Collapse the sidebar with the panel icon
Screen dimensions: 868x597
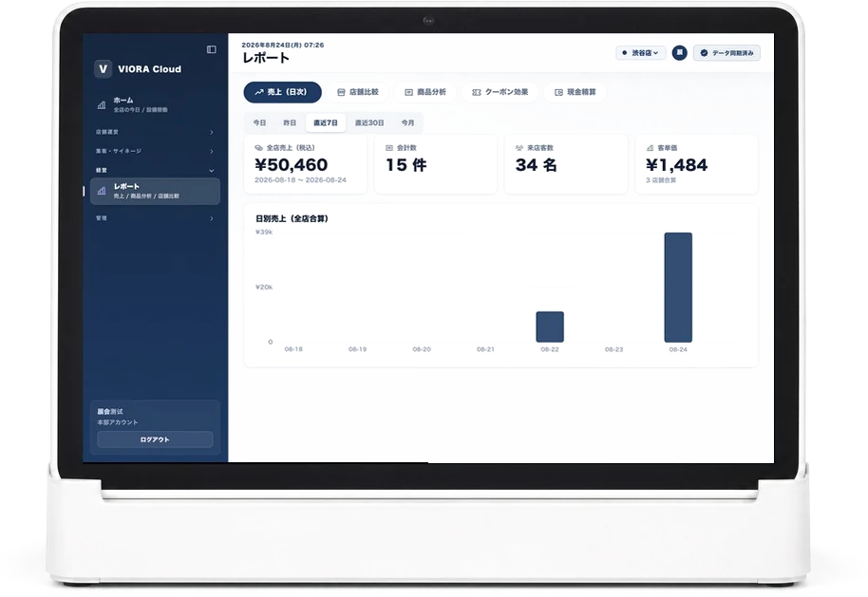(x=212, y=49)
